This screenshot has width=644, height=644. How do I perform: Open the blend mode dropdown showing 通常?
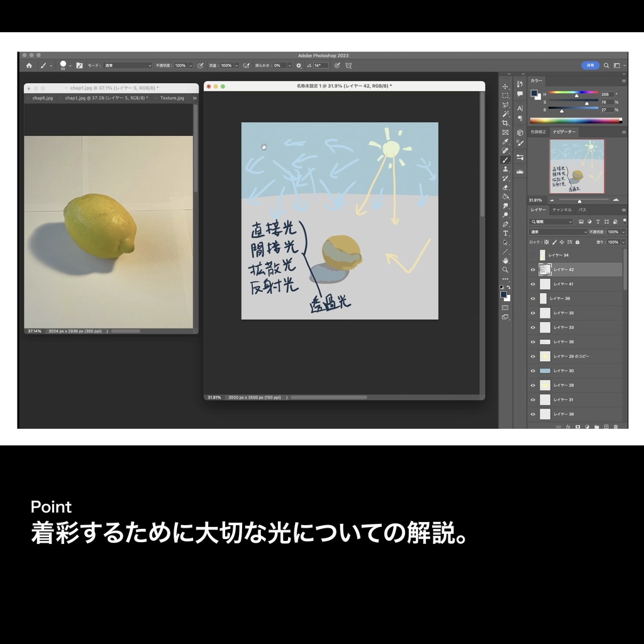[558, 232]
